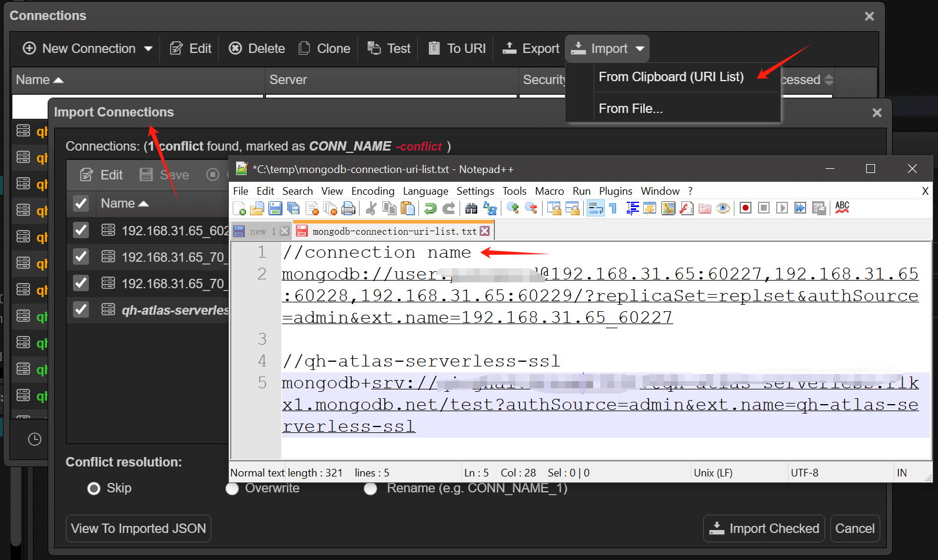Click line 1 '//connection name' text
This screenshot has width=938, height=560.
tap(377, 252)
